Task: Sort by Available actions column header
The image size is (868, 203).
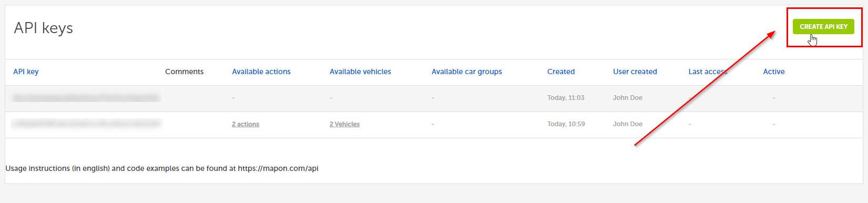Action: [261, 72]
